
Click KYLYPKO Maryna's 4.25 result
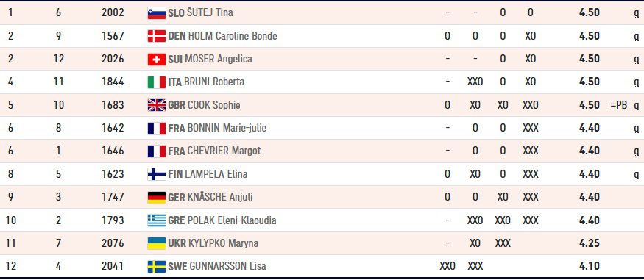(590, 243)
